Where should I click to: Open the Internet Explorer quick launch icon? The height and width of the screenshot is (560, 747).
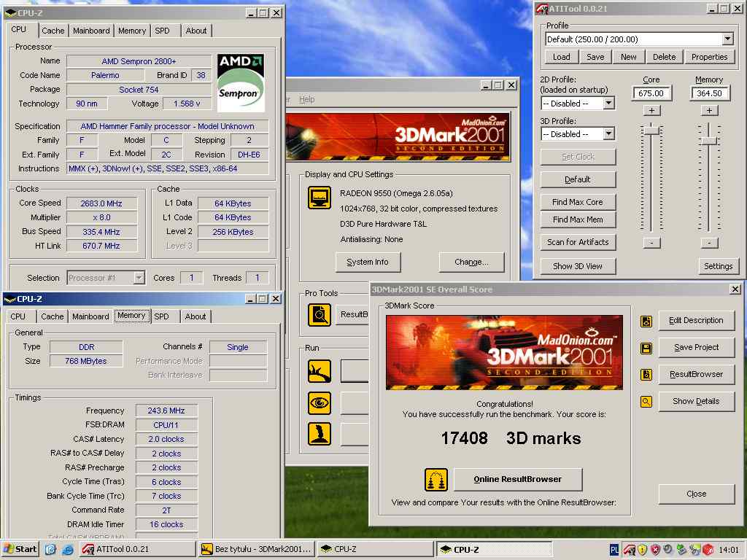point(67,550)
